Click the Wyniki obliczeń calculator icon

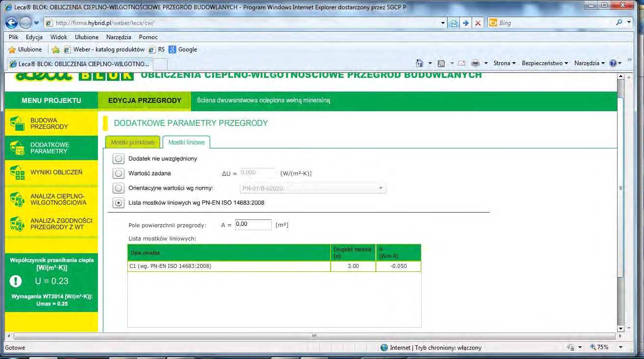tap(17, 172)
